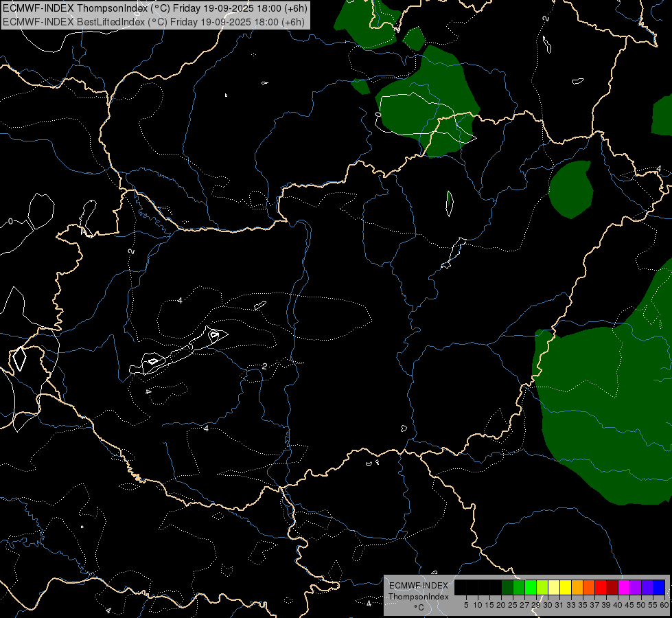Click the ECMWF-INDEX text in legend
The height and width of the screenshot is (618, 672).
pos(419,586)
